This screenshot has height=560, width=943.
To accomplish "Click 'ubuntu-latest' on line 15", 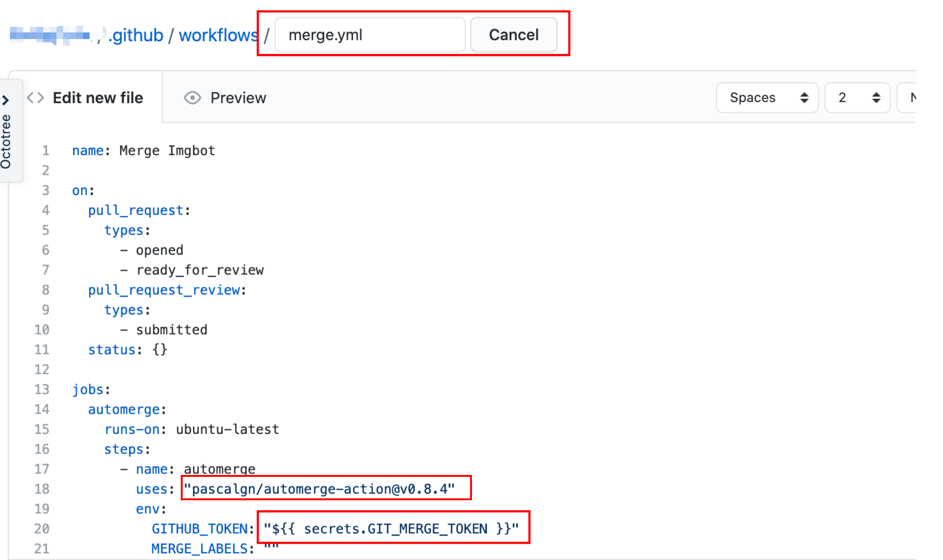I will [228, 430].
